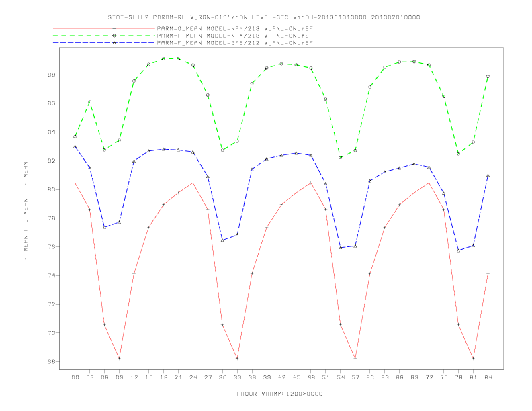Click y-axis tick value 72
This screenshot has width=532, height=411.
click(x=51, y=304)
